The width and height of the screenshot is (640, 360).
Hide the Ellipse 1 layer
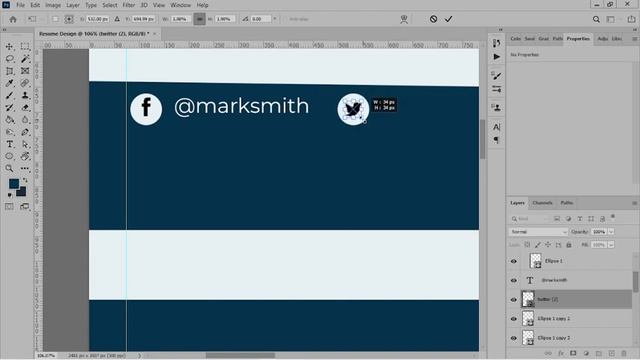pyautogui.click(x=514, y=261)
